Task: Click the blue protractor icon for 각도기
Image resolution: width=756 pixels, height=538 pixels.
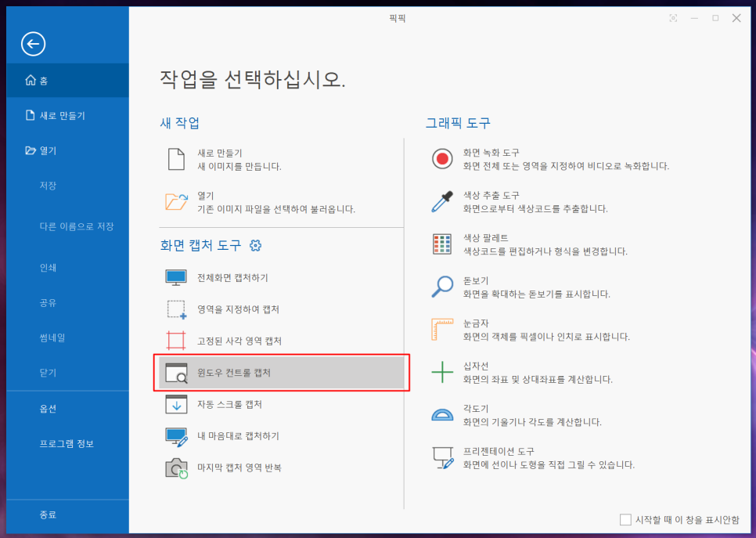Action: [x=442, y=415]
